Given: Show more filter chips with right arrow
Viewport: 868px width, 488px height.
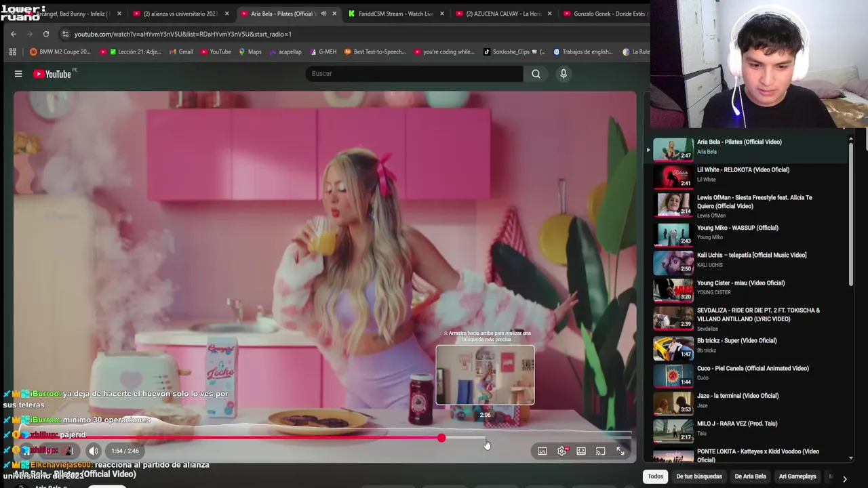Looking at the screenshot, I should pos(844,479).
